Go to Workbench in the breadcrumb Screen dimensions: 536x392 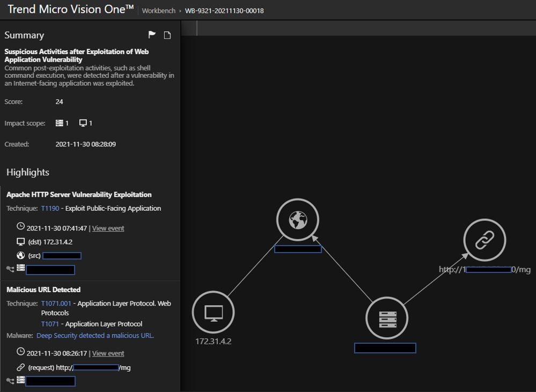pyautogui.click(x=158, y=11)
